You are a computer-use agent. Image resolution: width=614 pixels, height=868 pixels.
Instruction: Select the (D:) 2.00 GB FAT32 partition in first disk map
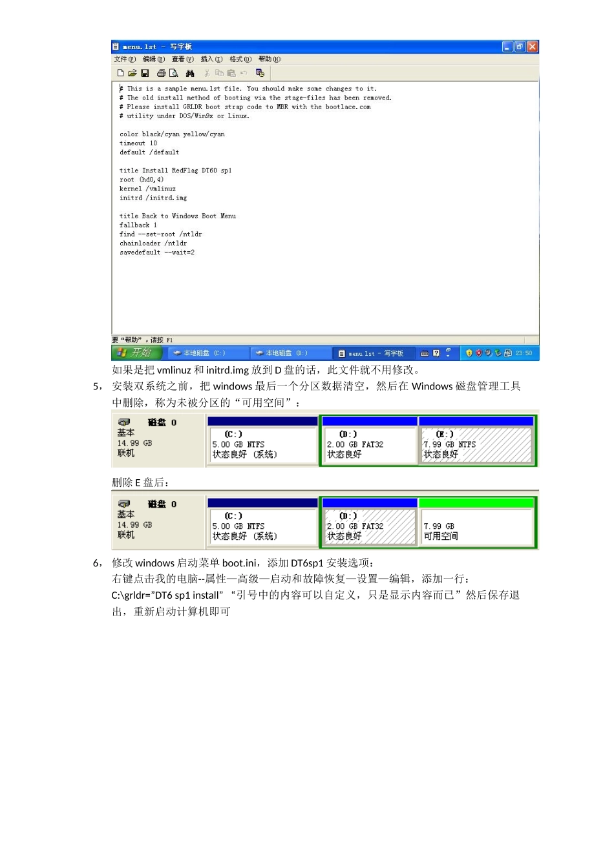pyautogui.click(x=369, y=440)
